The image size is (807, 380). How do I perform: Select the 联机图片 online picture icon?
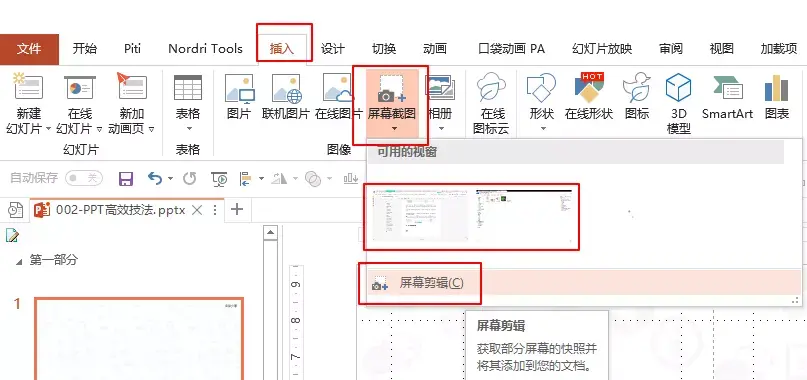tap(286, 88)
